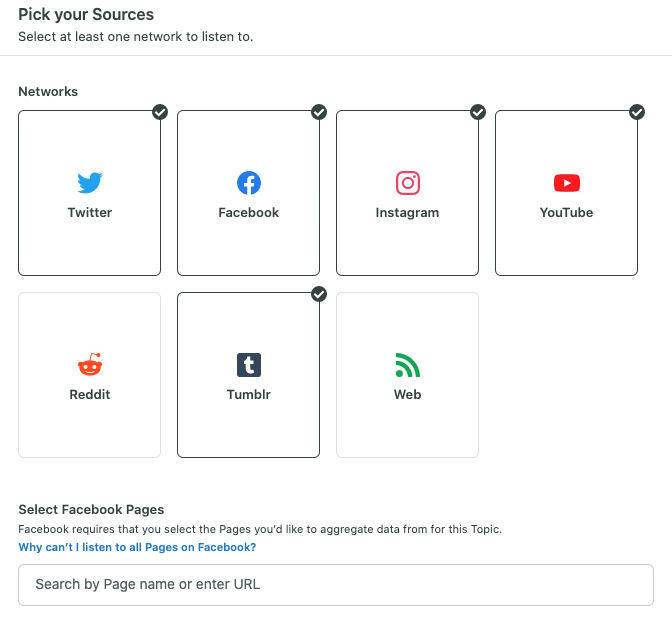The width and height of the screenshot is (672, 629).
Task: Focus the Search by Page name field
Action: (336, 585)
